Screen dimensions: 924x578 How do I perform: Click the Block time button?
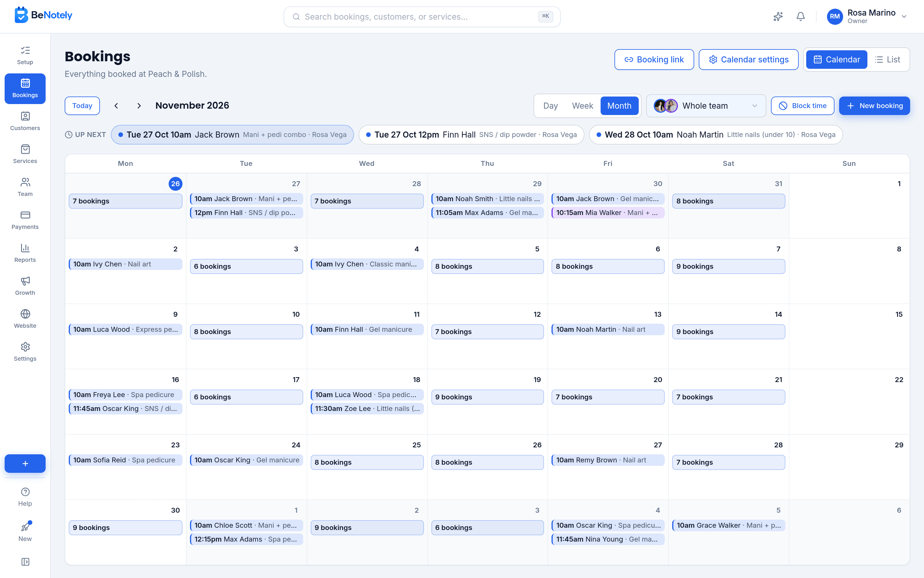point(802,106)
